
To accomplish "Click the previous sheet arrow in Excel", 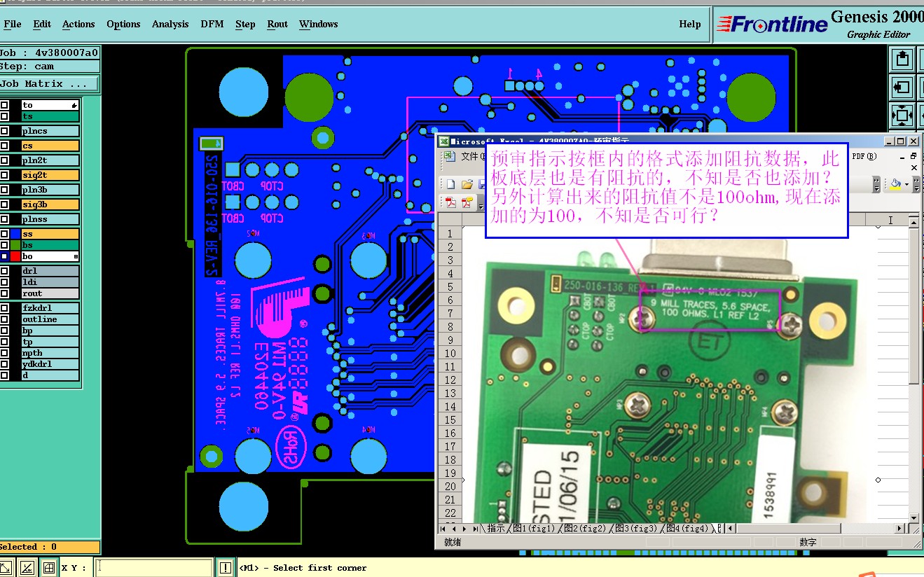I will (455, 529).
